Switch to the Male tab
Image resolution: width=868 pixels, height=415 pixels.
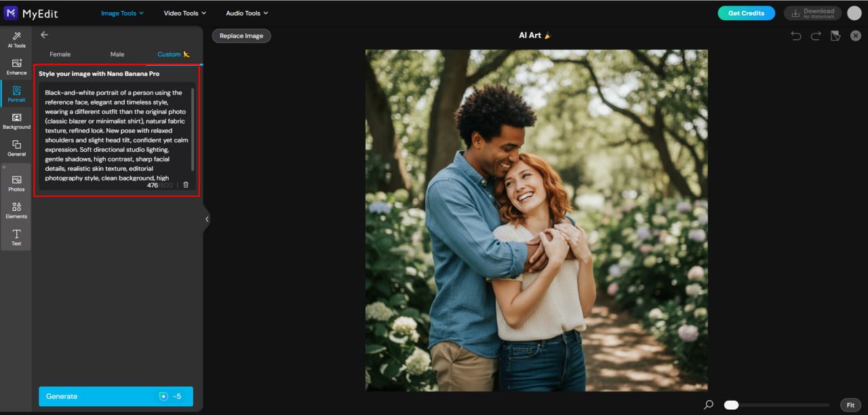pos(117,54)
